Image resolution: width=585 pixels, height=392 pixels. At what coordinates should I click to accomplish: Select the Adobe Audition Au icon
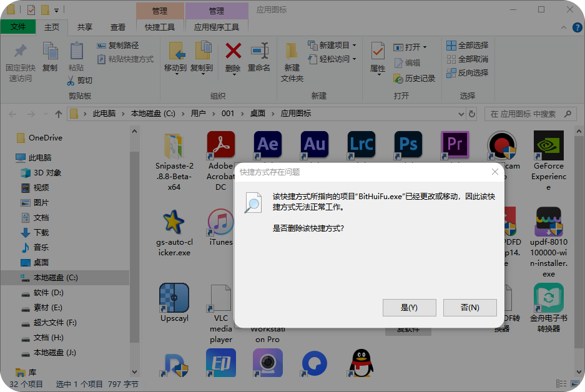pyautogui.click(x=315, y=145)
